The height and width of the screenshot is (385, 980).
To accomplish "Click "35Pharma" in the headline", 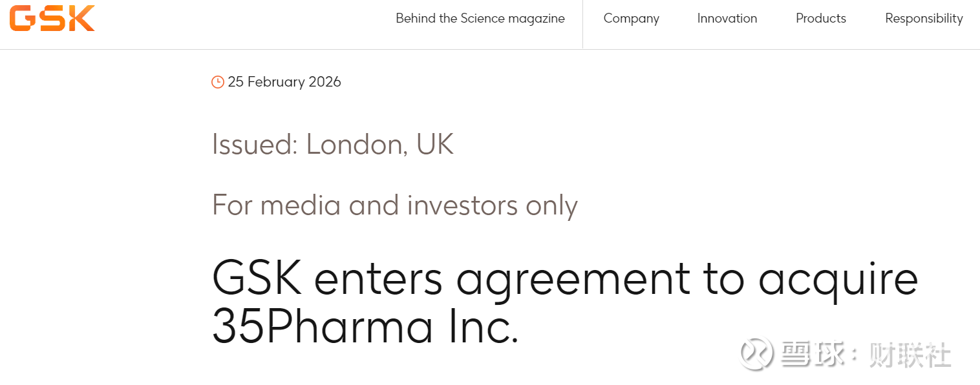I will point(322,327).
